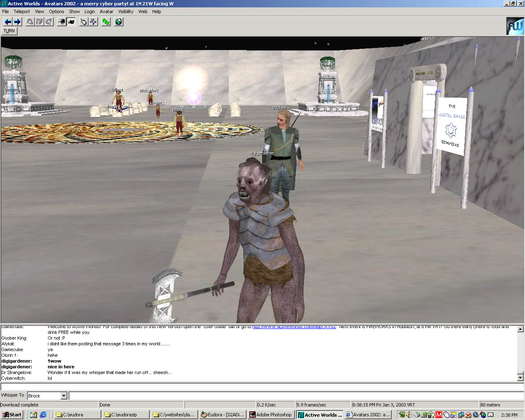Click the Windows Start button

(x=12, y=415)
